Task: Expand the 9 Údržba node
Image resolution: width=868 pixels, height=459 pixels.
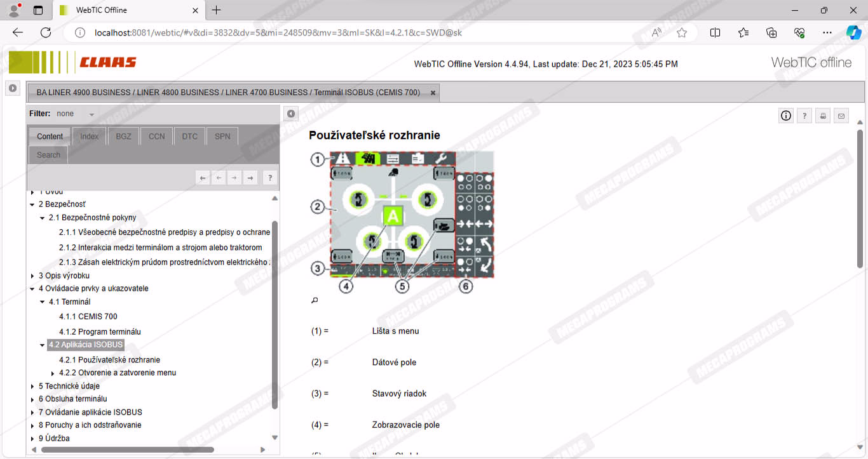Action: (x=32, y=439)
